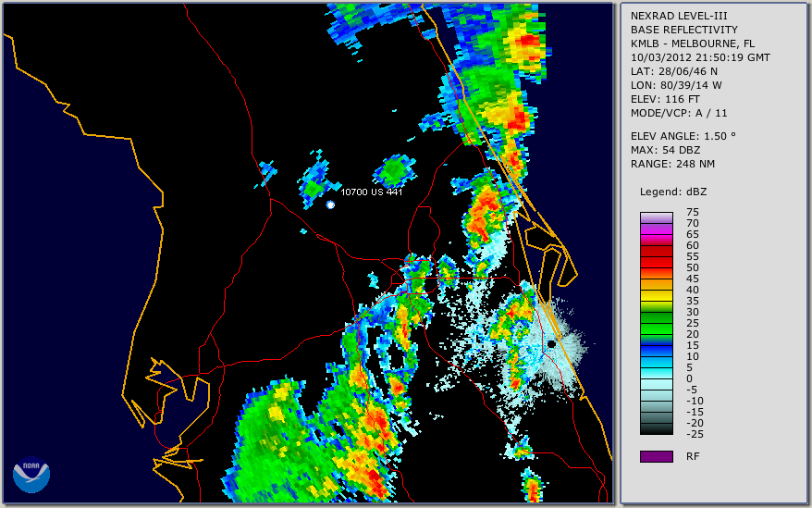812x508 pixels.
Task: Click 'LAT: 28/06/46 N' text
Action: (673, 71)
